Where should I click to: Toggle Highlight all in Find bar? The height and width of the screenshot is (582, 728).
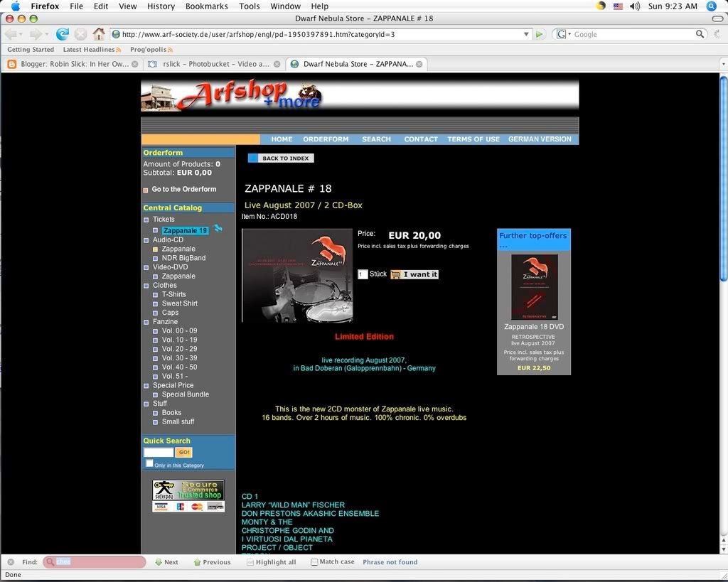pos(271,562)
